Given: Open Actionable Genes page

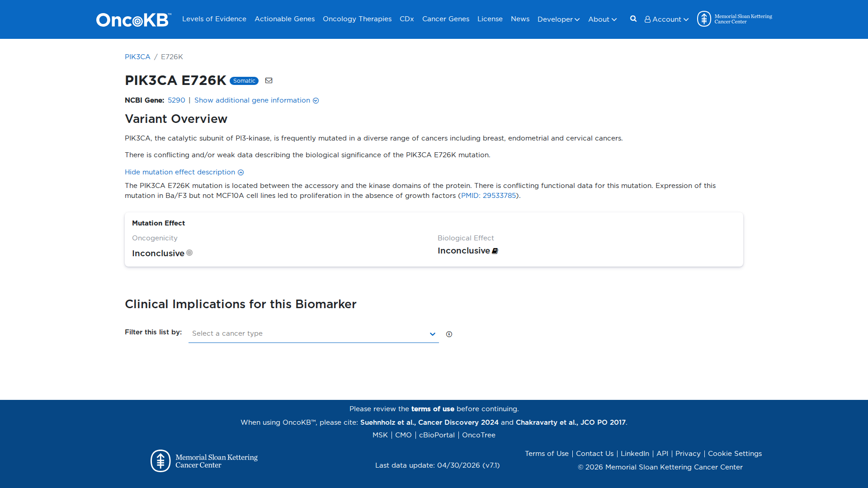Looking at the screenshot, I should click(x=284, y=19).
